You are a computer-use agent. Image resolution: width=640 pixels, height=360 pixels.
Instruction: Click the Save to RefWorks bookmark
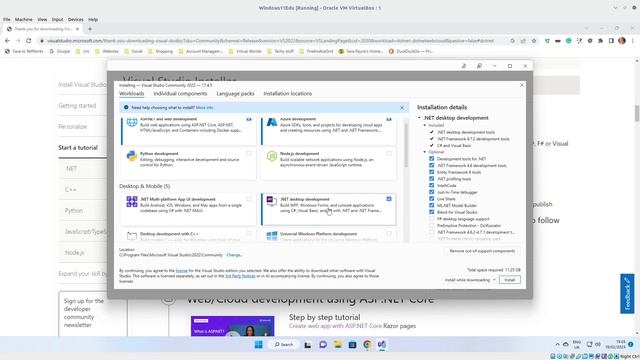[x=24, y=51]
